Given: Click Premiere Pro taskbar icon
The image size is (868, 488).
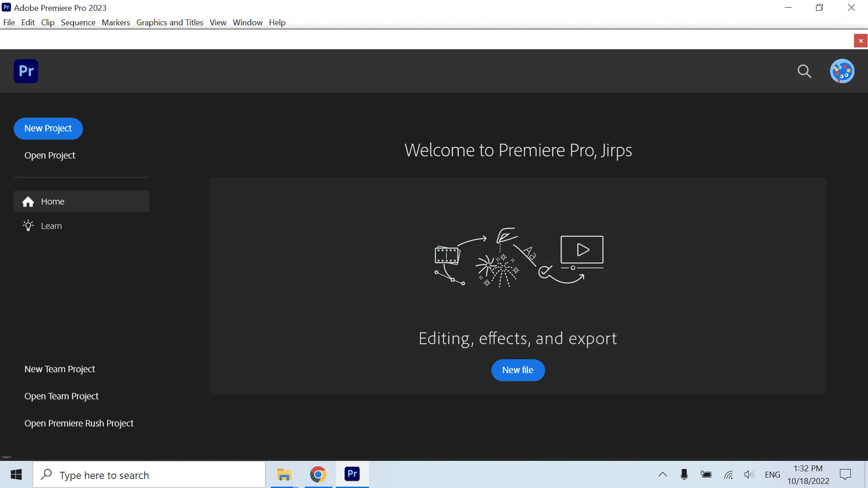Looking at the screenshot, I should tap(352, 474).
